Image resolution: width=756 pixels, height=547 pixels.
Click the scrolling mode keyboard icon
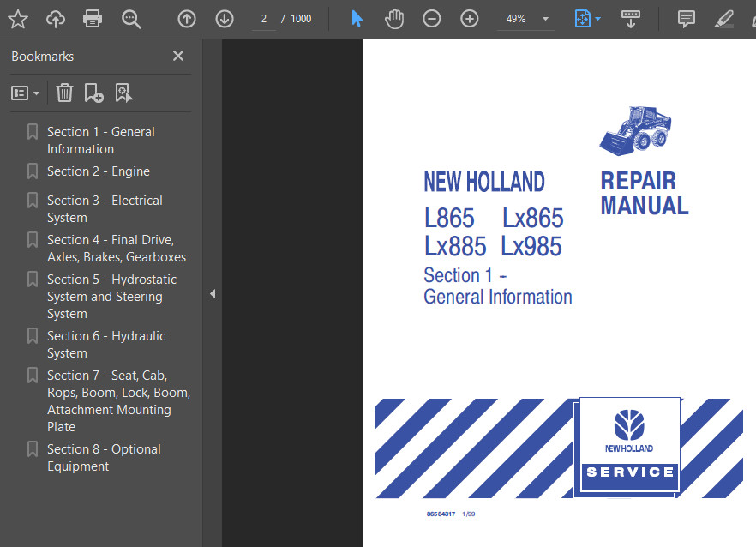pos(631,20)
